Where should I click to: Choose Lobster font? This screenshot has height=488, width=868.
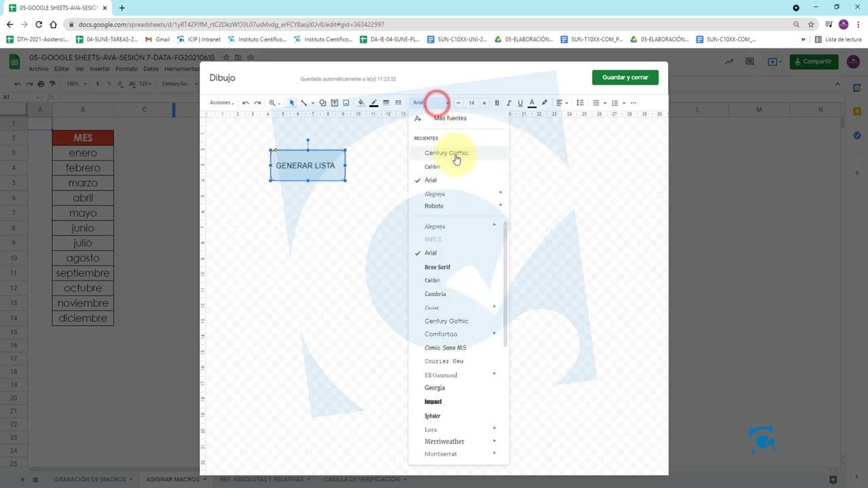click(x=433, y=415)
